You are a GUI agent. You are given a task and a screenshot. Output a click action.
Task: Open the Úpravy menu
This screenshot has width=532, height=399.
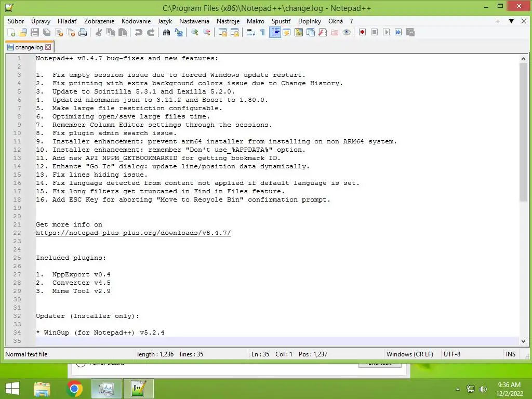click(x=41, y=21)
